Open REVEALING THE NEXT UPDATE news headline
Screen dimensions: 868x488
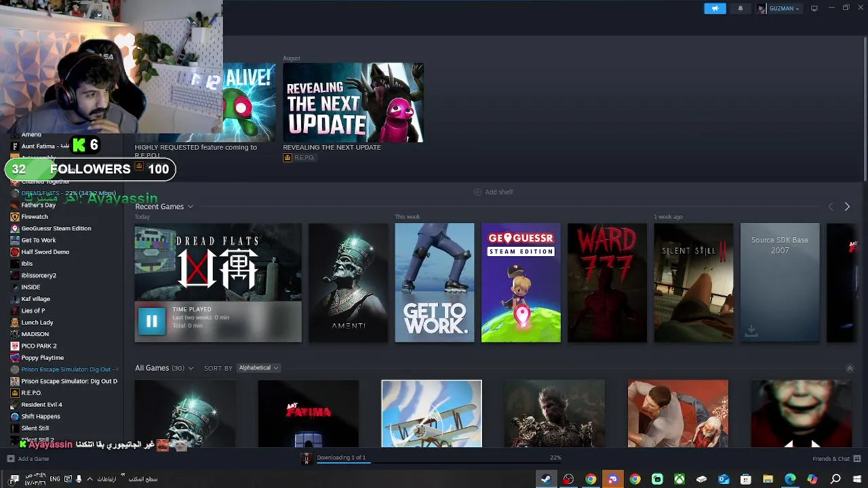click(x=332, y=147)
